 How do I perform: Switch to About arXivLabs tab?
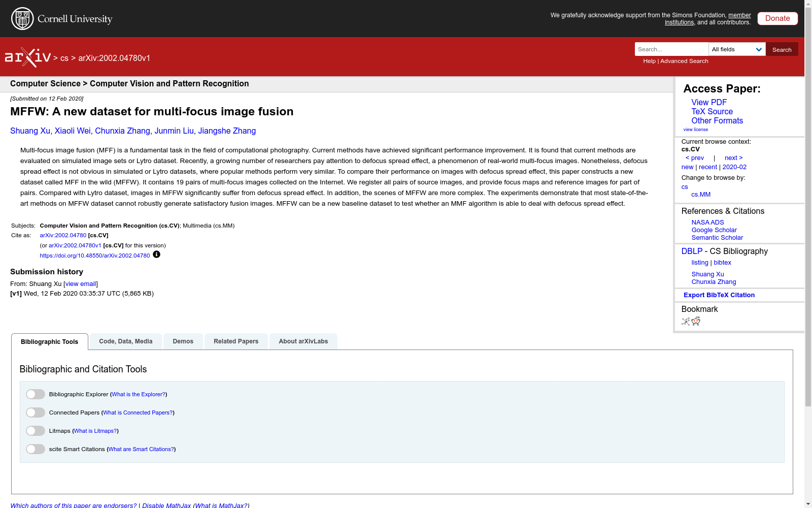coord(303,341)
